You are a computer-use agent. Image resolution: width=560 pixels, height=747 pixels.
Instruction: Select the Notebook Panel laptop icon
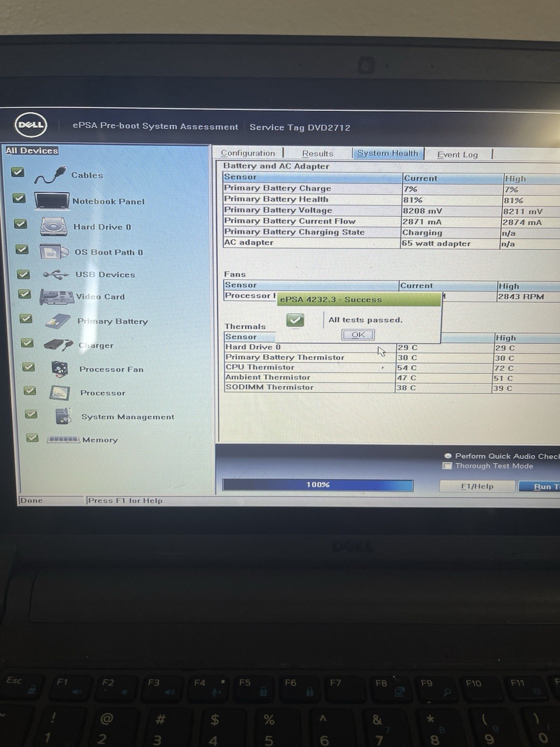[52, 201]
